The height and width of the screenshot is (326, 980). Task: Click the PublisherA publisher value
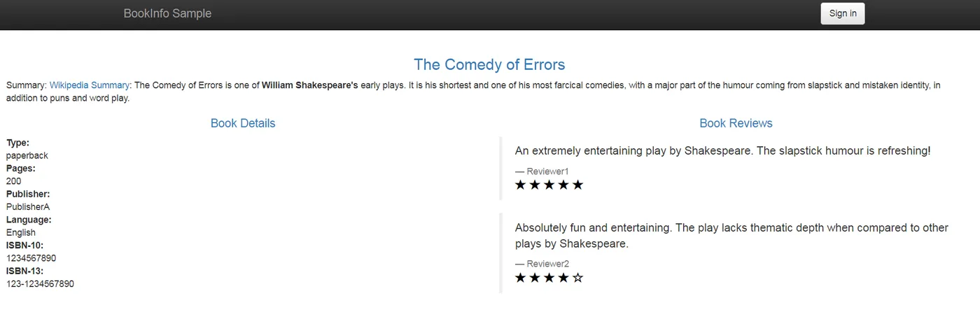pos(28,207)
